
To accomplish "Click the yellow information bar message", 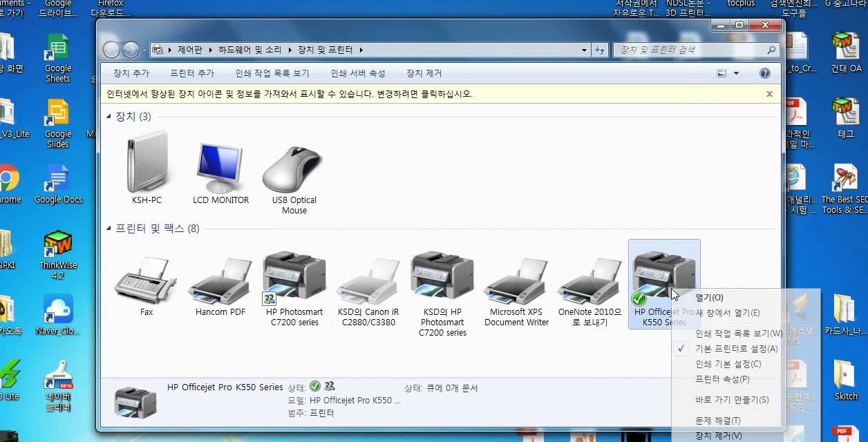I will [290, 94].
